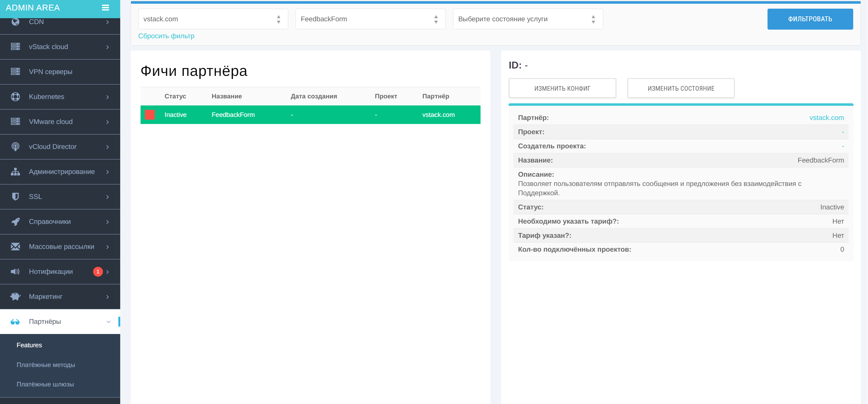Image resolution: width=868 pixels, height=404 pixels.
Task: Click the Kubernetes wheel icon in the sidebar
Action: (15, 97)
